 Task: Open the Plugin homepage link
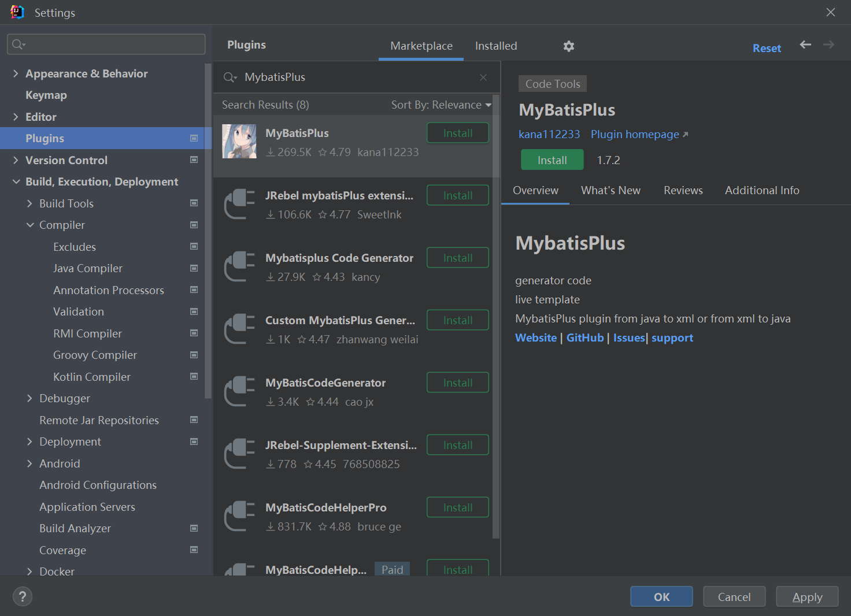tap(639, 134)
